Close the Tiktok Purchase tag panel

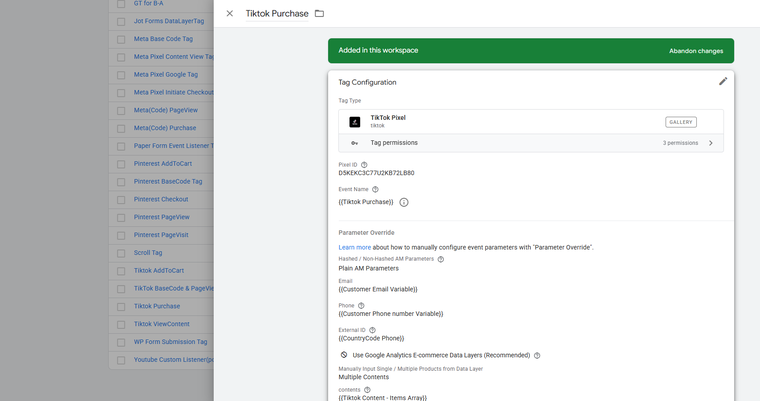(230, 14)
